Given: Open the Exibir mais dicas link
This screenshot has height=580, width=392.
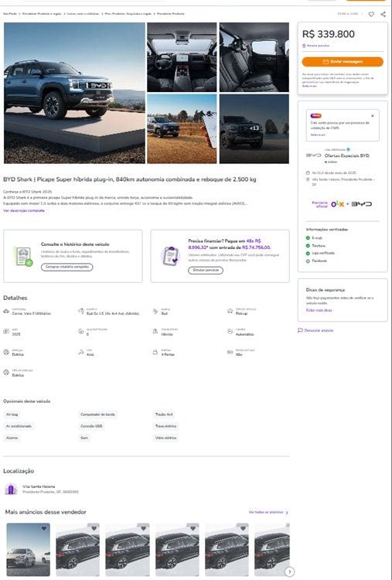Looking at the screenshot, I should tap(319, 310).
